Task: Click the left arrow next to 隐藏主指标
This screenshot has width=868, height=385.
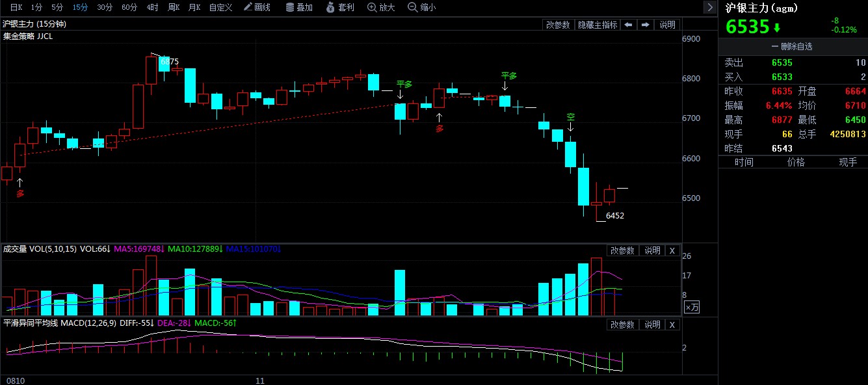Action: [628, 25]
